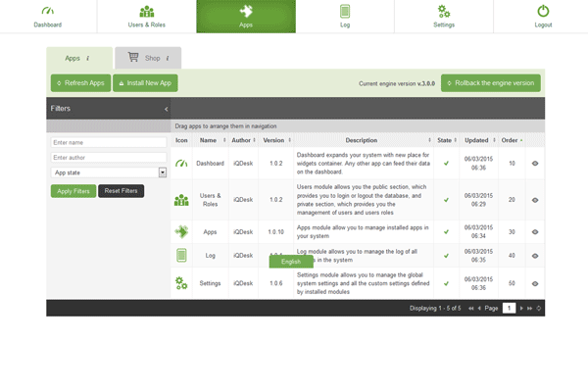Toggle visibility eye for Dashboard app

point(535,163)
